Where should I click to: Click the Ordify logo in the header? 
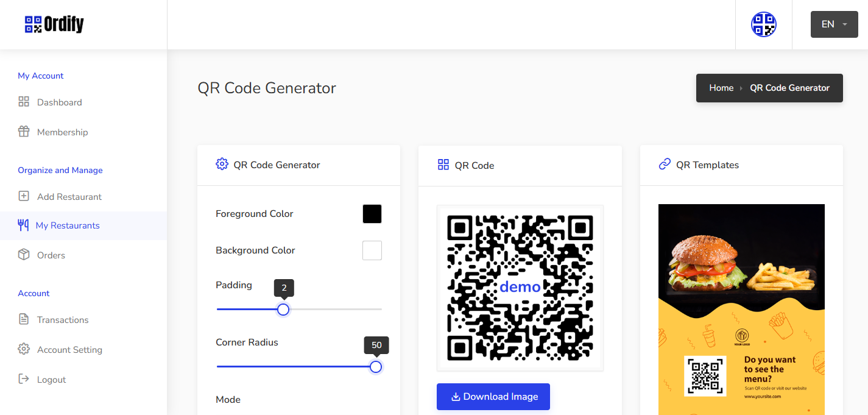(54, 24)
